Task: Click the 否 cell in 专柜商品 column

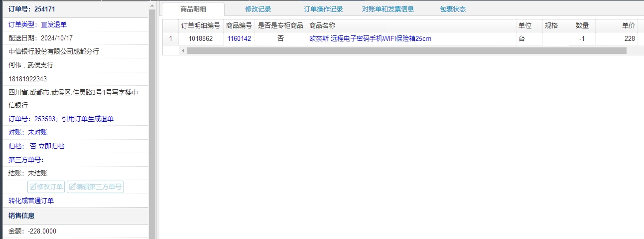Action: [x=280, y=38]
